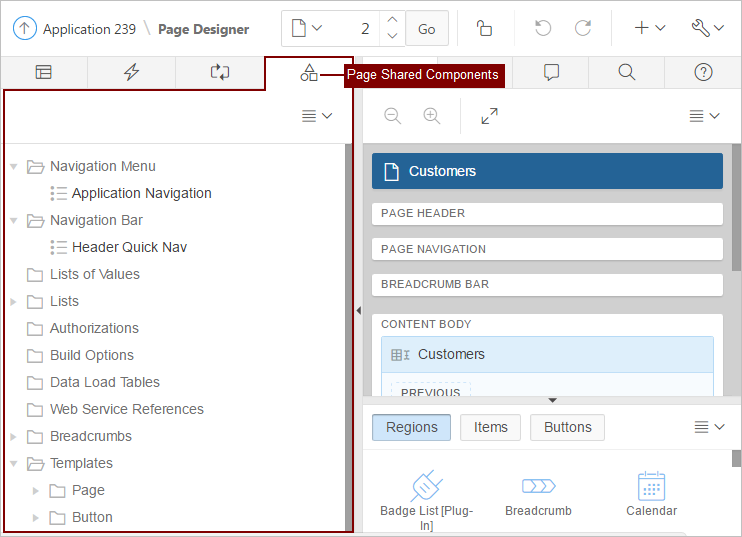Open the Rendering tab icon
This screenshot has height=537, width=742.
coord(44,72)
